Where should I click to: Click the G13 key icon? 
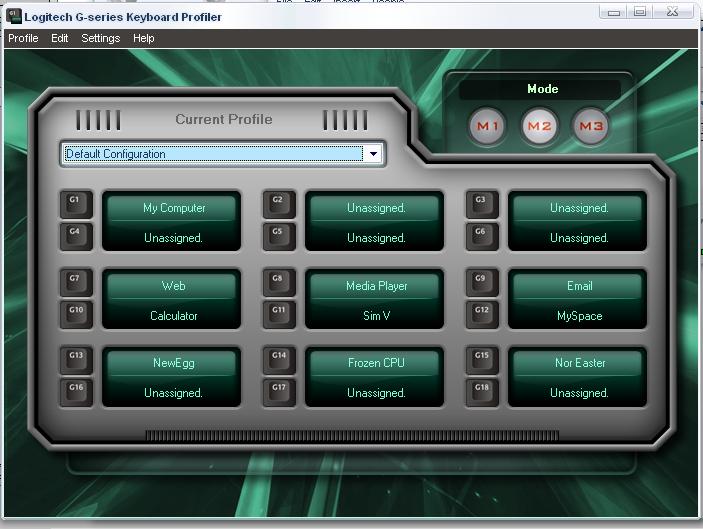(x=76, y=360)
